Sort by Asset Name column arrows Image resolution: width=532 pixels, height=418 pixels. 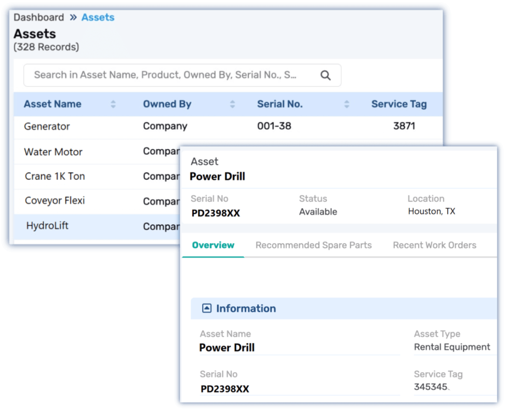pos(113,104)
